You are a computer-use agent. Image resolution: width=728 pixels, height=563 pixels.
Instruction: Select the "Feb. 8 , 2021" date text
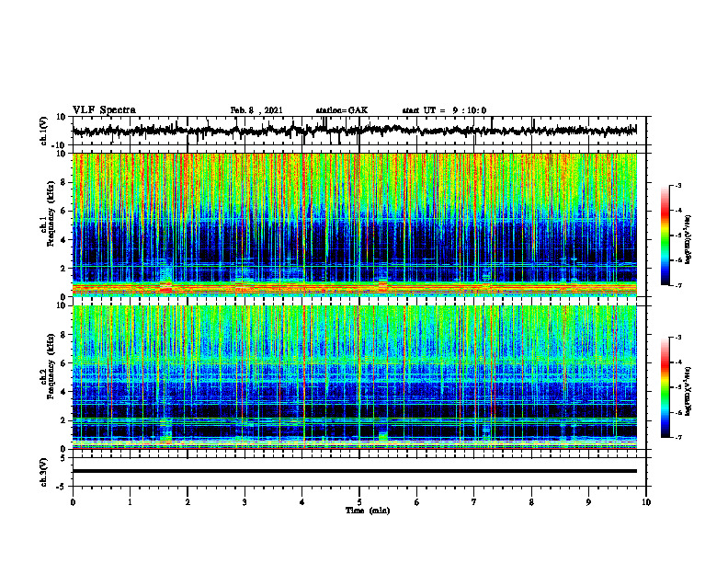[256, 110]
